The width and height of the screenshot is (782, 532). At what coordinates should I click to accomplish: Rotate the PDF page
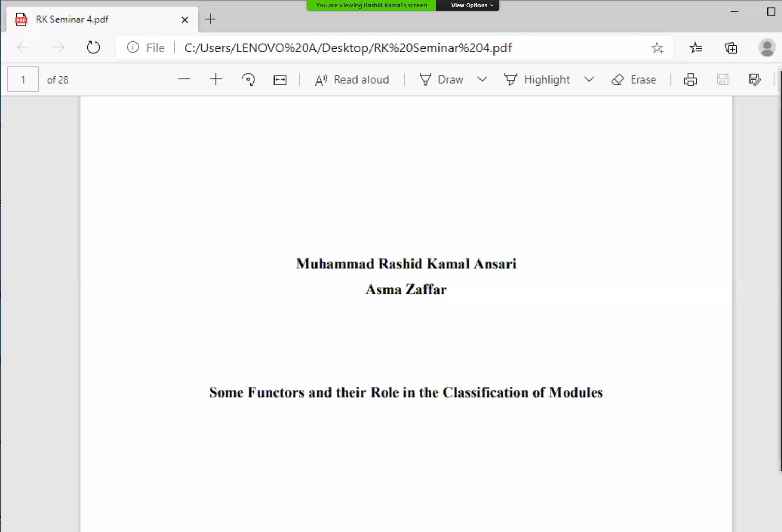[x=248, y=79]
